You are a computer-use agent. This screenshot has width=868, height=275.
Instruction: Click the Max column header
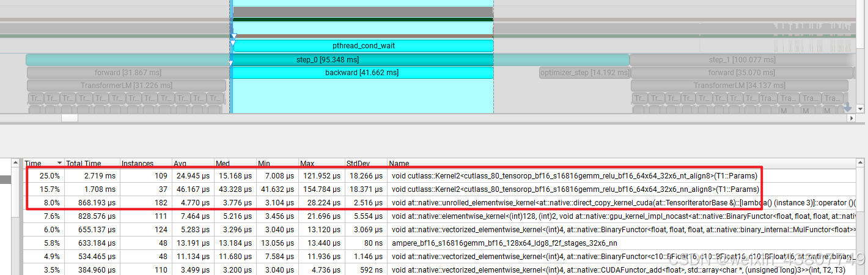tap(322, 163)
